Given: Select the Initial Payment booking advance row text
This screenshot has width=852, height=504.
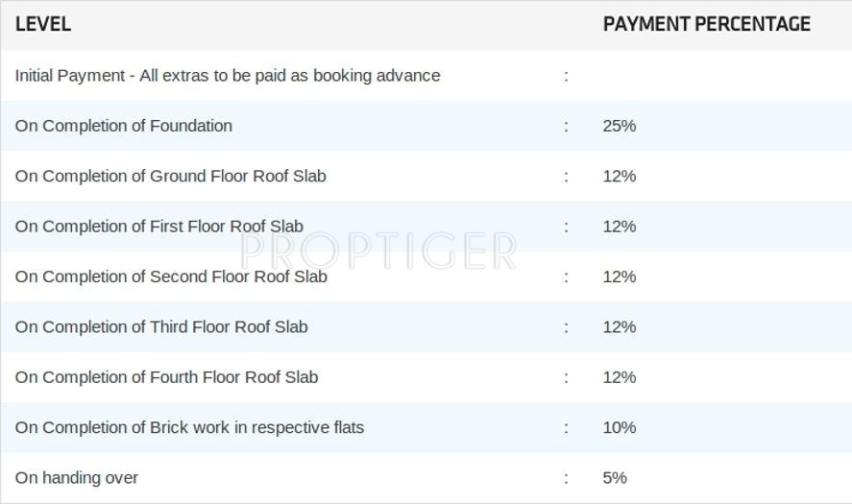Looking at the screenshot, I should 228,76.
